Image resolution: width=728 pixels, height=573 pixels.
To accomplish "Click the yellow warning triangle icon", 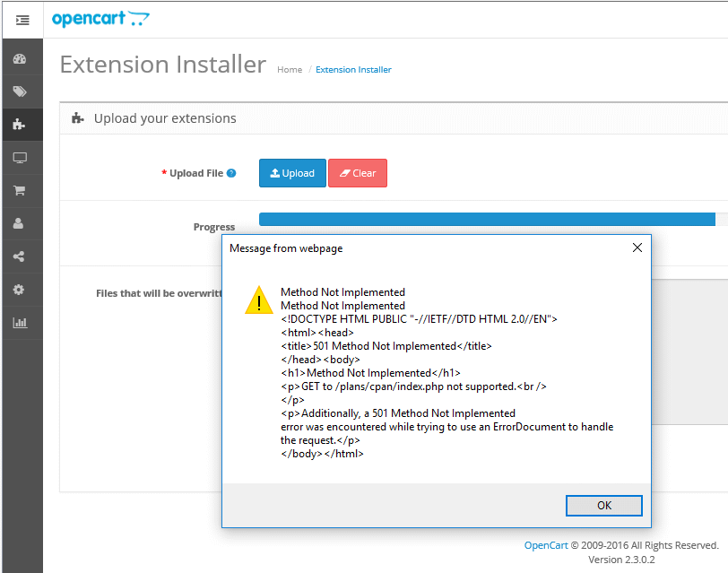I will [x=258, y=300].
